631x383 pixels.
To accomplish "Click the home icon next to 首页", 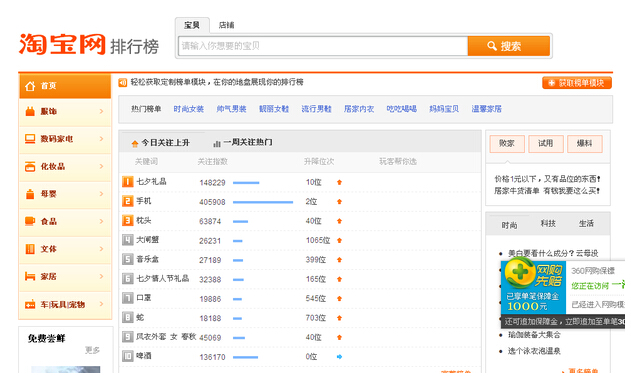I will 30,86.
